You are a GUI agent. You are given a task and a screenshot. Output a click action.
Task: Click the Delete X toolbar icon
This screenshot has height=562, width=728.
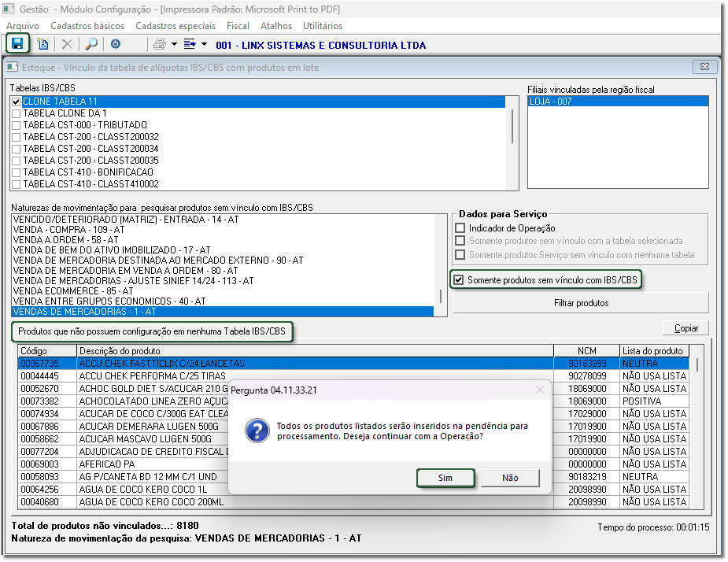tap(67, 44)
